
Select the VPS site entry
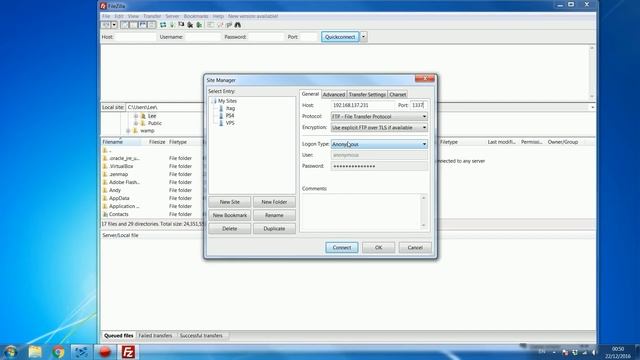(x=230, y=123)
